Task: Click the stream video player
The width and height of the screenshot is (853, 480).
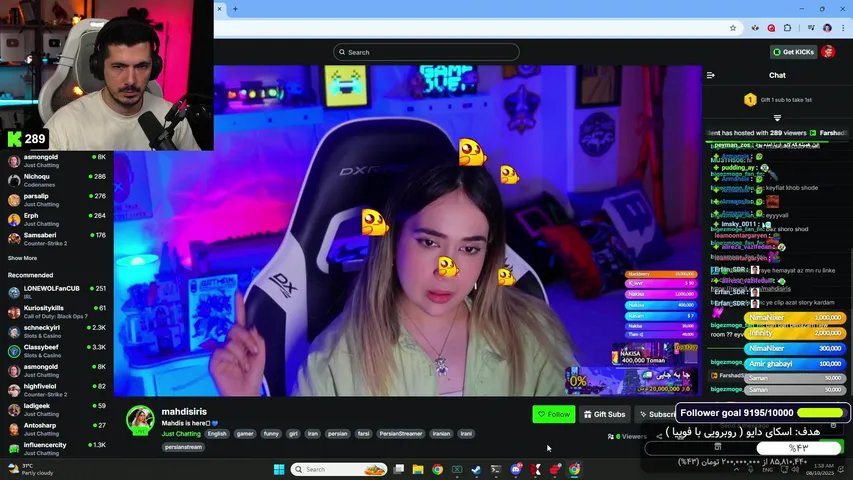Action: pos(407,230)
